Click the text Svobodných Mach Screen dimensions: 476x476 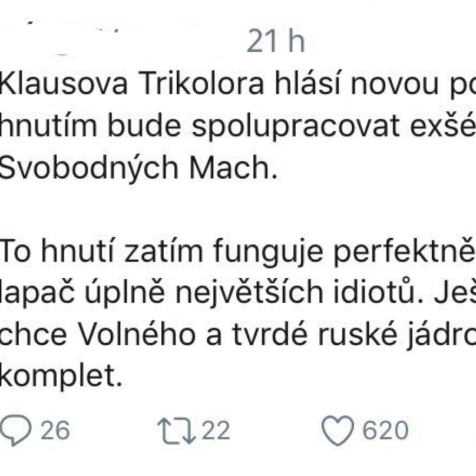click(138, 168)
